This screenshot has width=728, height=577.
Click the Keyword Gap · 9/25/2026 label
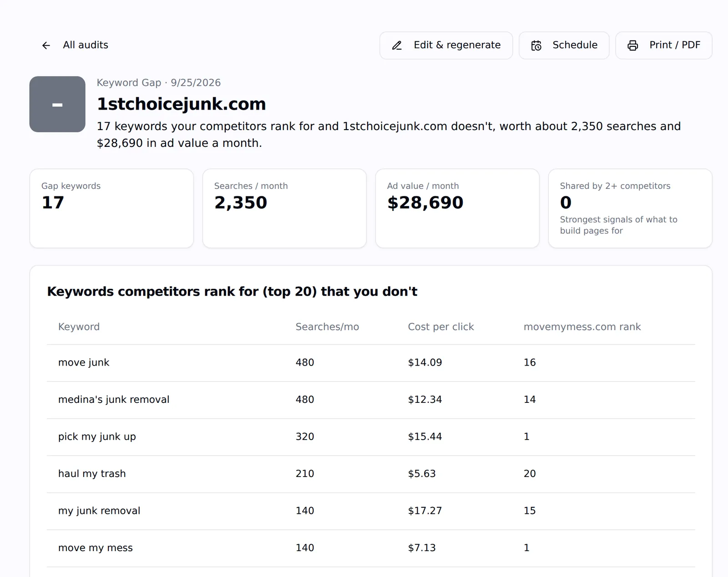click(x=159, y=83)
